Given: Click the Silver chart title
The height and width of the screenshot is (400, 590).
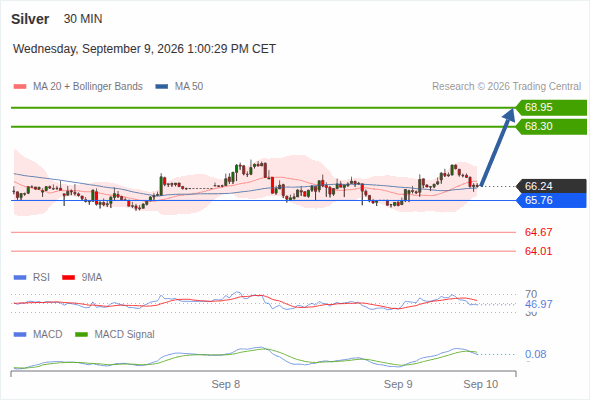Looking at the screenshot, I should [x=30, y=19].
